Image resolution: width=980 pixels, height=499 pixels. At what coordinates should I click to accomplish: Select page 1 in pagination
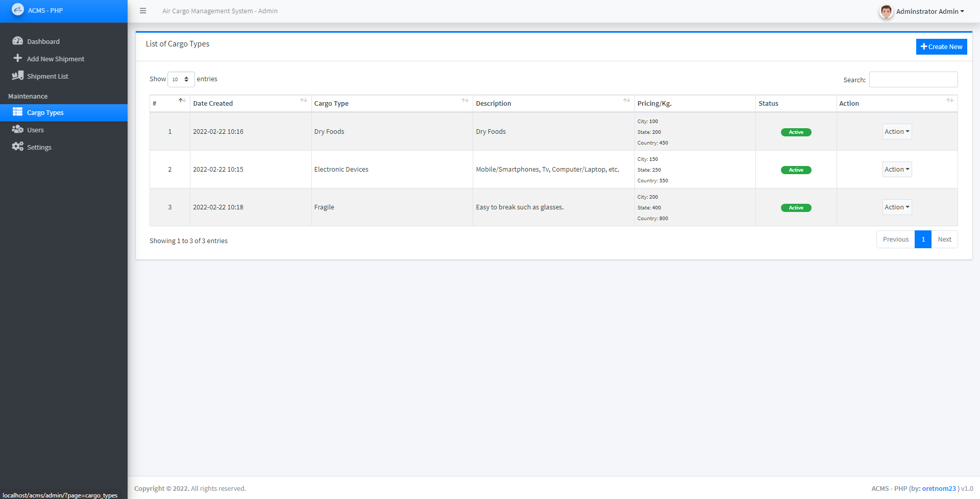pos(923,239)
